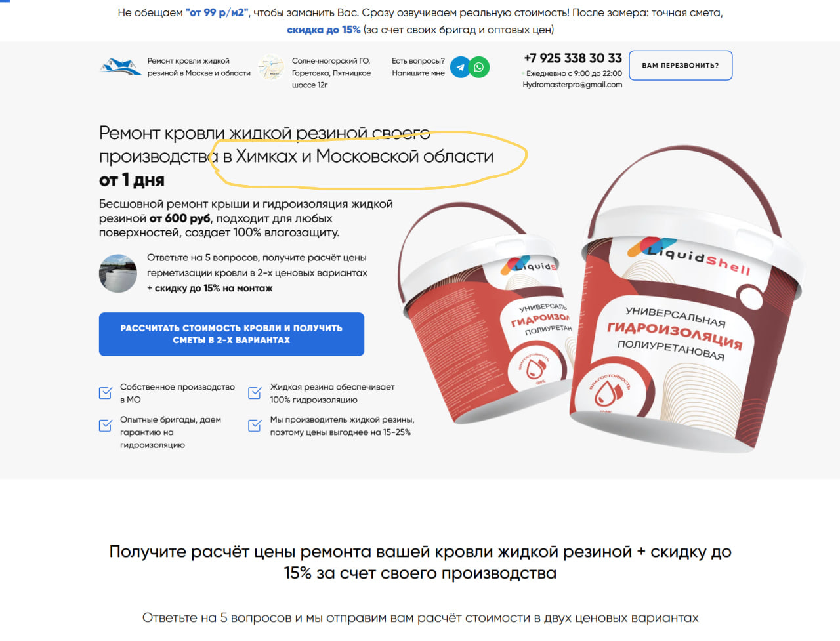Click the 'Жидкая резина обеспечивает' checkmark icon
840x641 pixels.
(255, 393)
